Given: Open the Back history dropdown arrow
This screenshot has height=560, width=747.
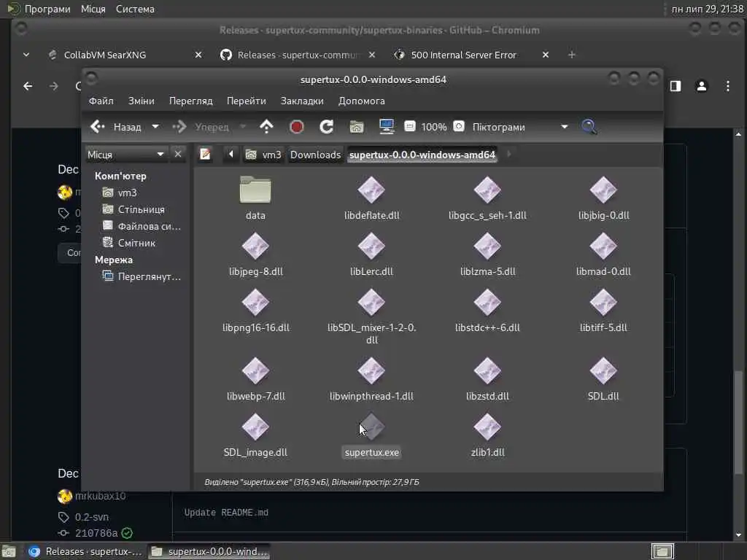Looking at the screenshot, I should 155,127.
